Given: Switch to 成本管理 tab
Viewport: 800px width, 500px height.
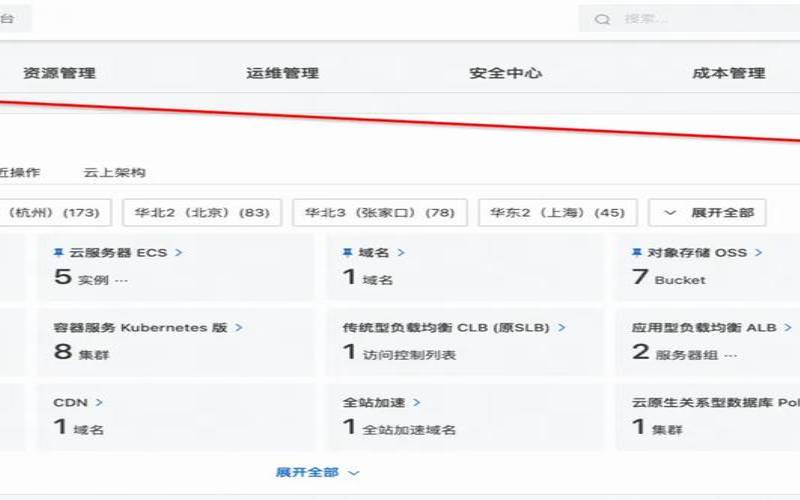Looking at the screenshot, I should (x=729, y=73).
